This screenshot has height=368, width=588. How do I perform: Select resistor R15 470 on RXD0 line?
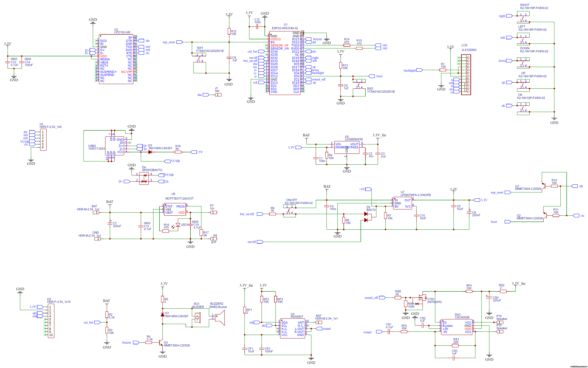359,48
